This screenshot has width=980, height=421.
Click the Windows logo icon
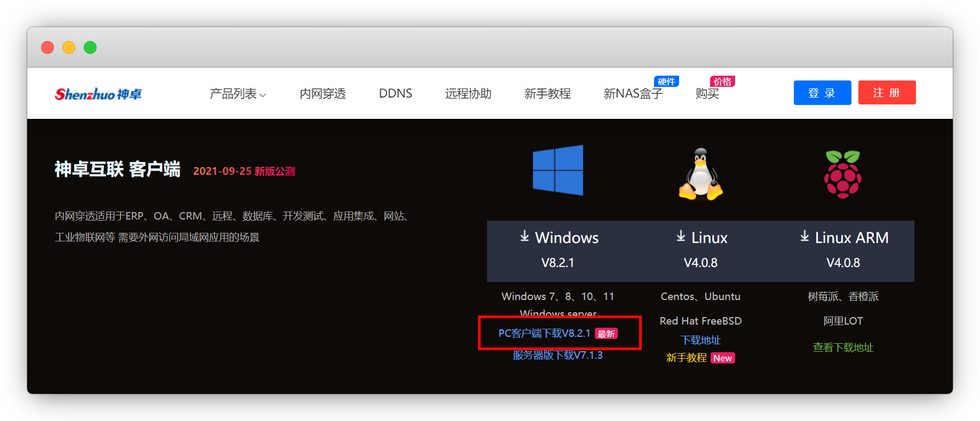pyautogui.click(x=557, y=171)
